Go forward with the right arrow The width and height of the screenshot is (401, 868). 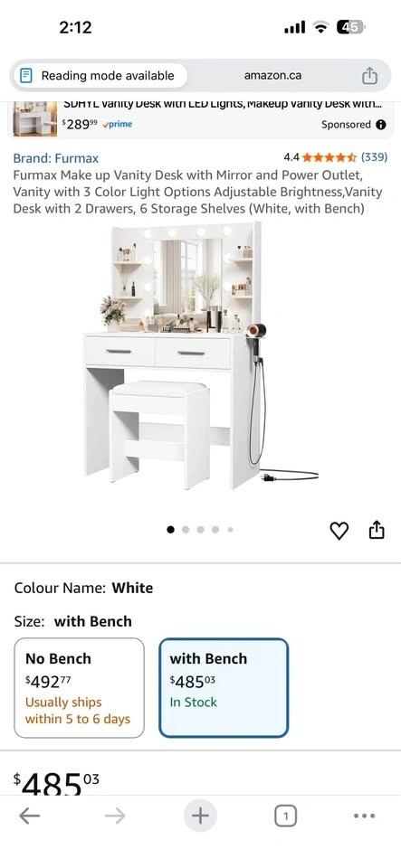point(115,816)
